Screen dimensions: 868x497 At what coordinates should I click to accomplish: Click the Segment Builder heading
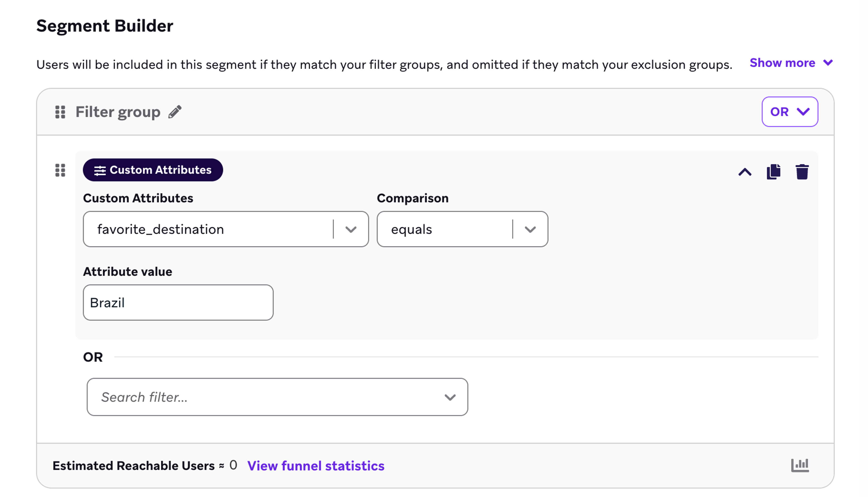pyautogui.click(x=105, y=26)
